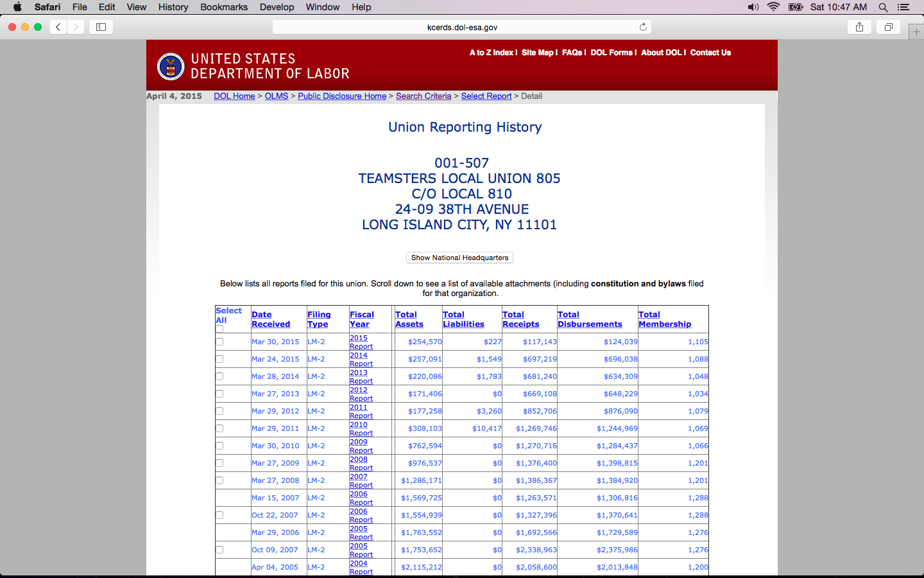Click the Department of Labor seal logo
The height and width of the screenshot is (578, 924).
[171, 66]
